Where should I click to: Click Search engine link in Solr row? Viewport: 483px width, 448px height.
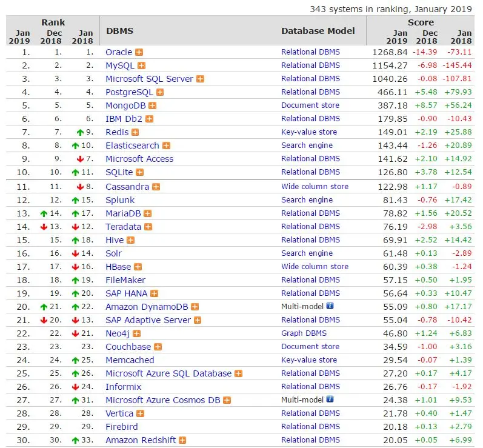point(307,253)
